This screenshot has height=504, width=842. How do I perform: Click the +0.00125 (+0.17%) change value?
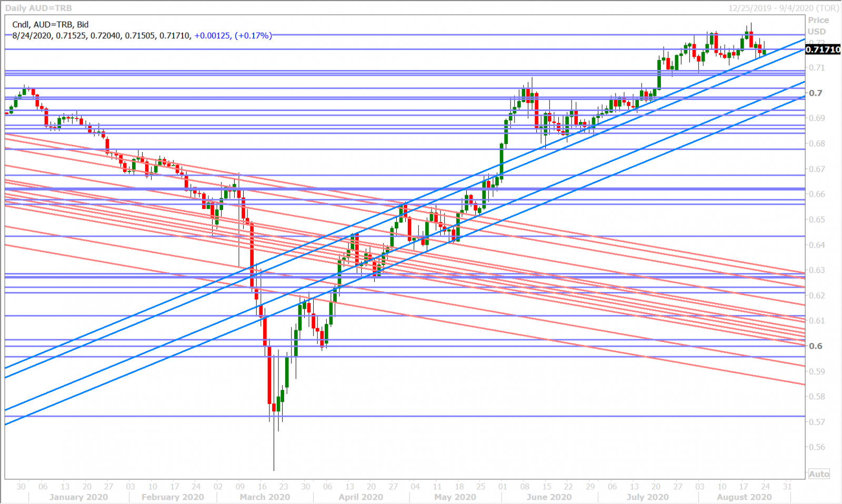tap(233, 36)
